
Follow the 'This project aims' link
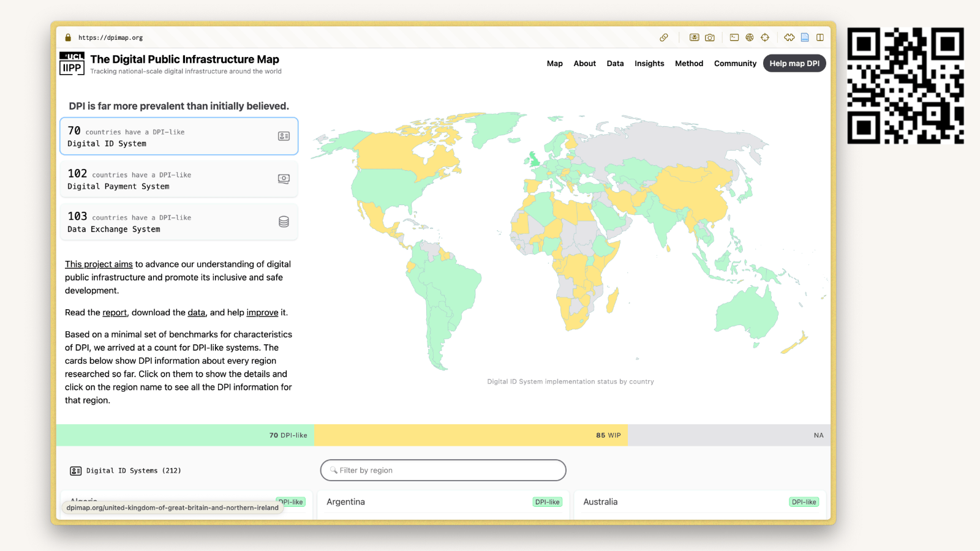pyautogui.click(x=99, y=264)
